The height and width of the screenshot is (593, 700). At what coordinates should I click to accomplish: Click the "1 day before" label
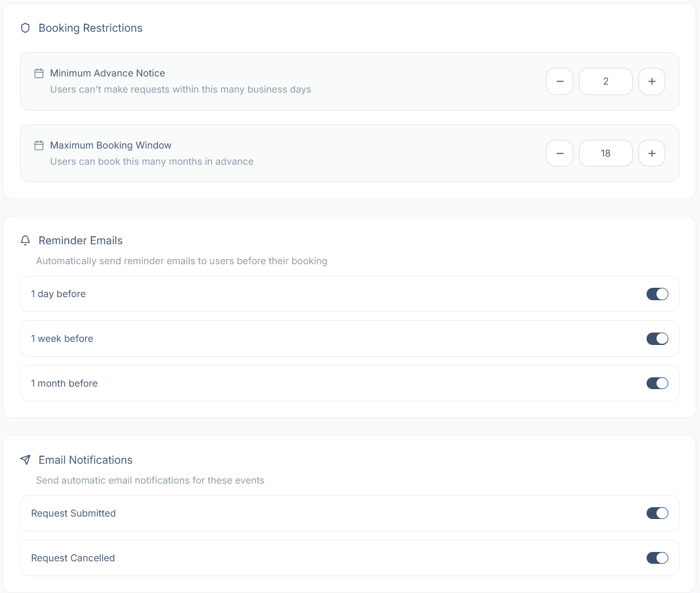[58, 294]
